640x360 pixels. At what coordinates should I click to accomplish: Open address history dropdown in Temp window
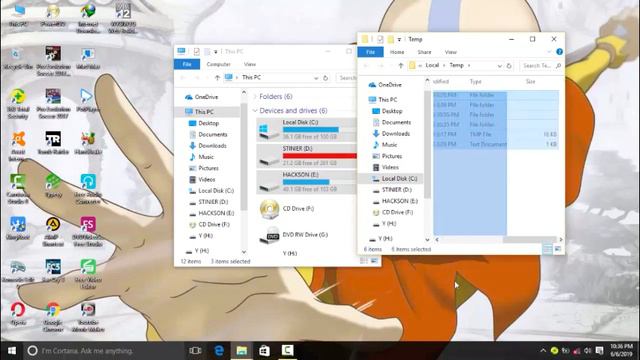[500, 65]
